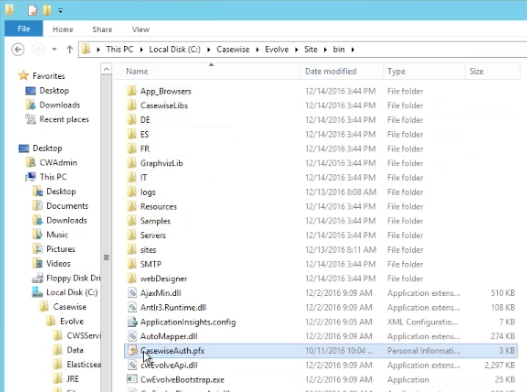Open the Customize Quick Access Toolbar dropdown
This screenshot has width=527, height=392.
tap(60, 11)
